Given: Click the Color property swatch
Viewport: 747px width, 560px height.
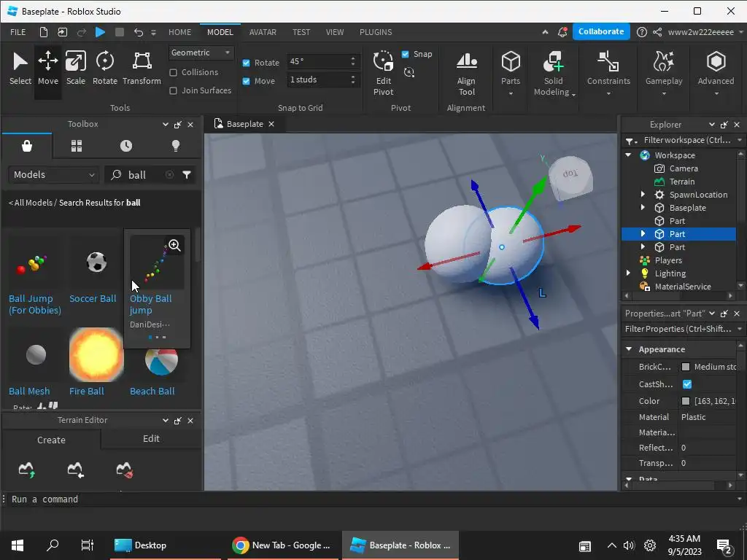Looking at the screenshot, I should click(x=686, y=401).
